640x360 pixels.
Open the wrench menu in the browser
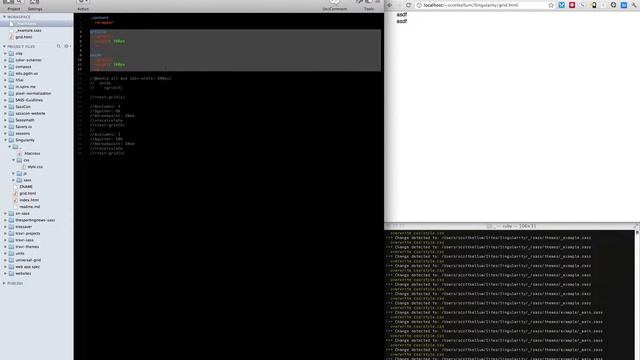pyautogui.click(x=634, y=5)
